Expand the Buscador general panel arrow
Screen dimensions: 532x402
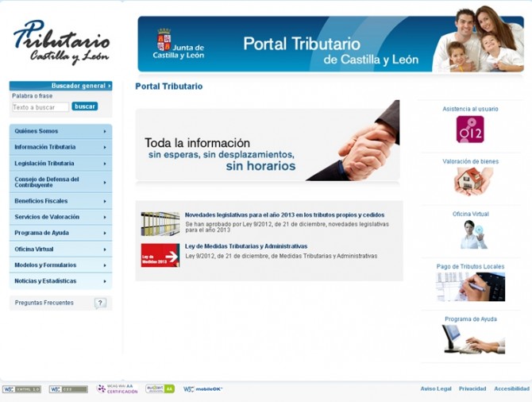tap(110, 86)
